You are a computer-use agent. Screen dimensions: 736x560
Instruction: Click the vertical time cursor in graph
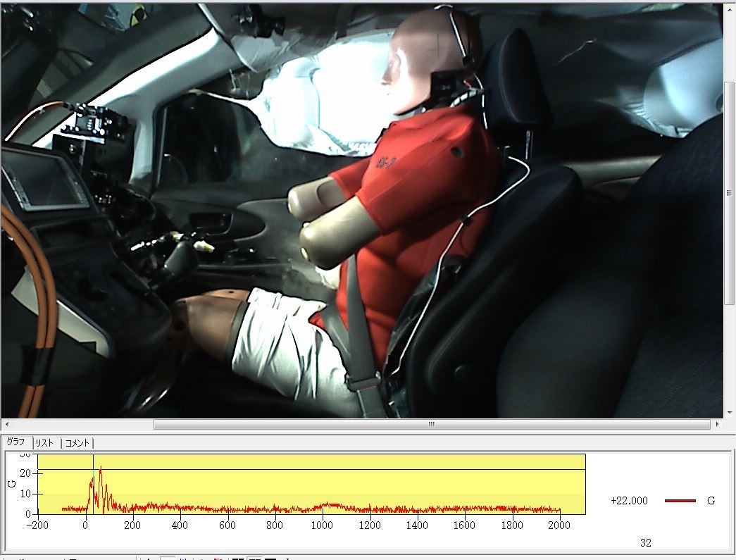tap(93, 493)
